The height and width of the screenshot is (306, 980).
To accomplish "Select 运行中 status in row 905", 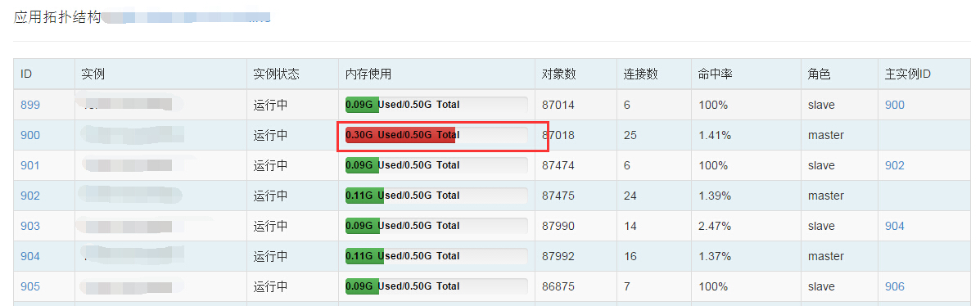I will click(271, 286).
